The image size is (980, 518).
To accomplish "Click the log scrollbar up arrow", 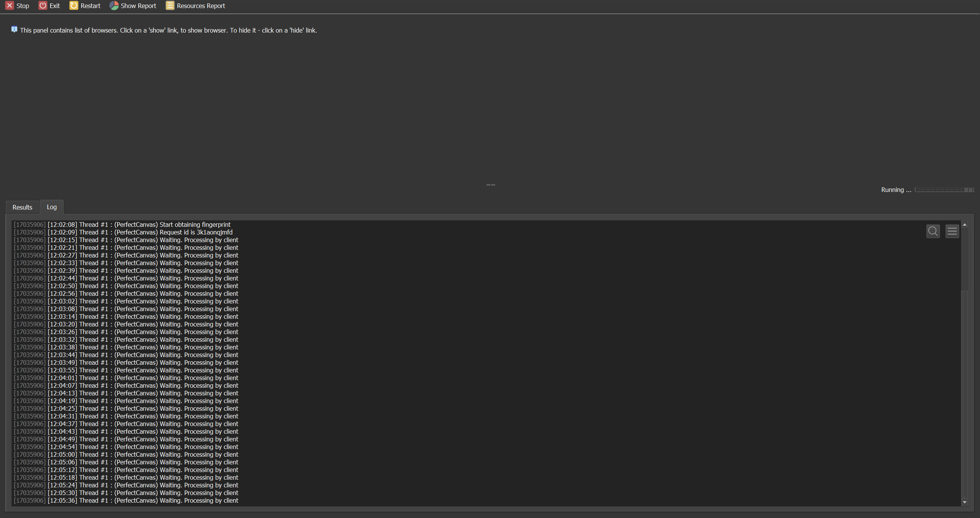I will pos(964,225).
